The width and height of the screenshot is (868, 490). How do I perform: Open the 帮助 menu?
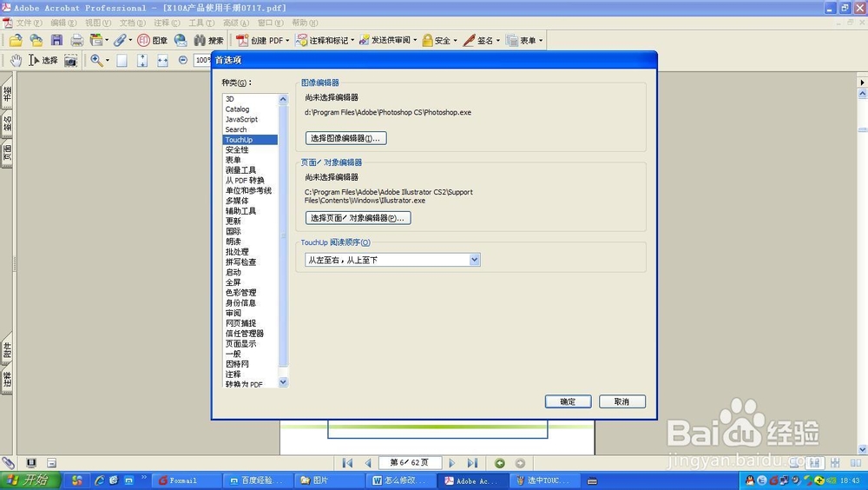point(305,23)
